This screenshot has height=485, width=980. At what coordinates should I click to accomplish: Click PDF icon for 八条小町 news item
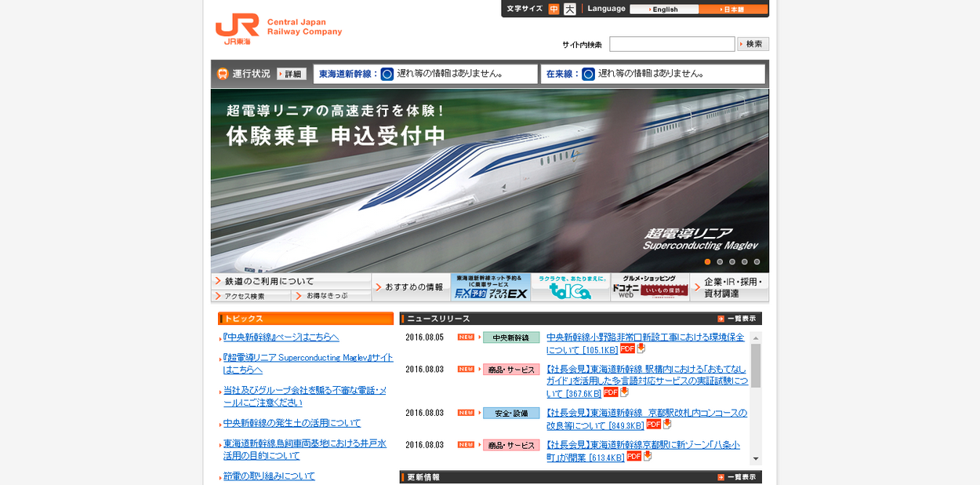[x=633, y=456]
